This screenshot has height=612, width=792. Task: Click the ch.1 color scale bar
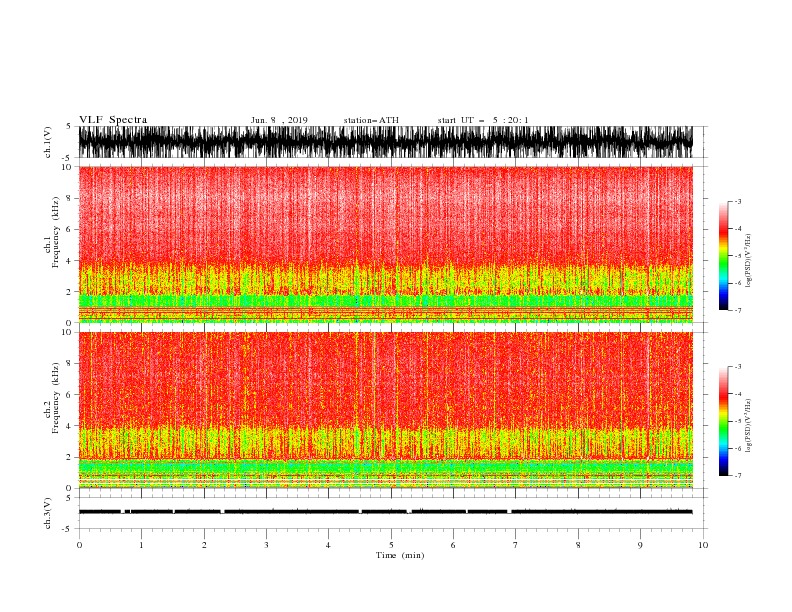[x=724, y=256]
